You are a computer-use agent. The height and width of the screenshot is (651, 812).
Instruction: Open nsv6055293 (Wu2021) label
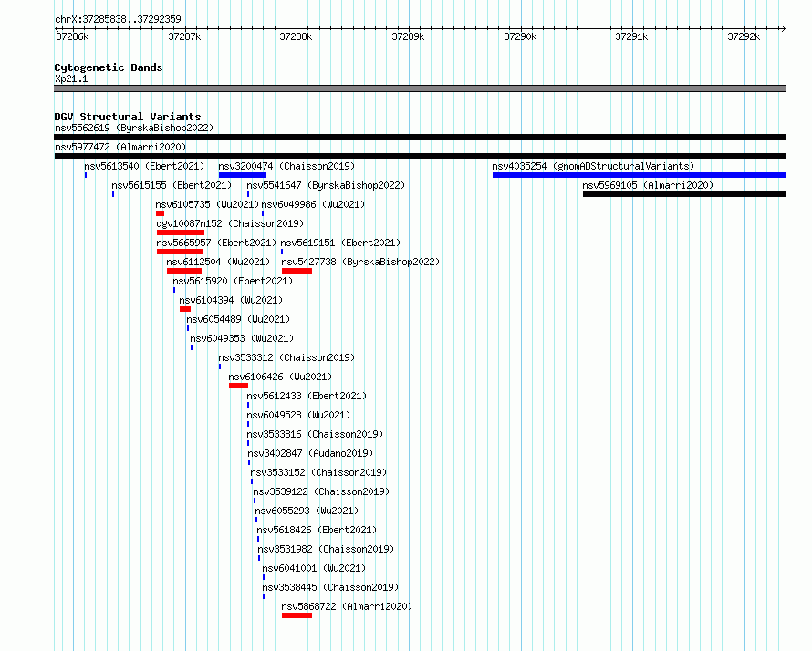pos(307,511)
